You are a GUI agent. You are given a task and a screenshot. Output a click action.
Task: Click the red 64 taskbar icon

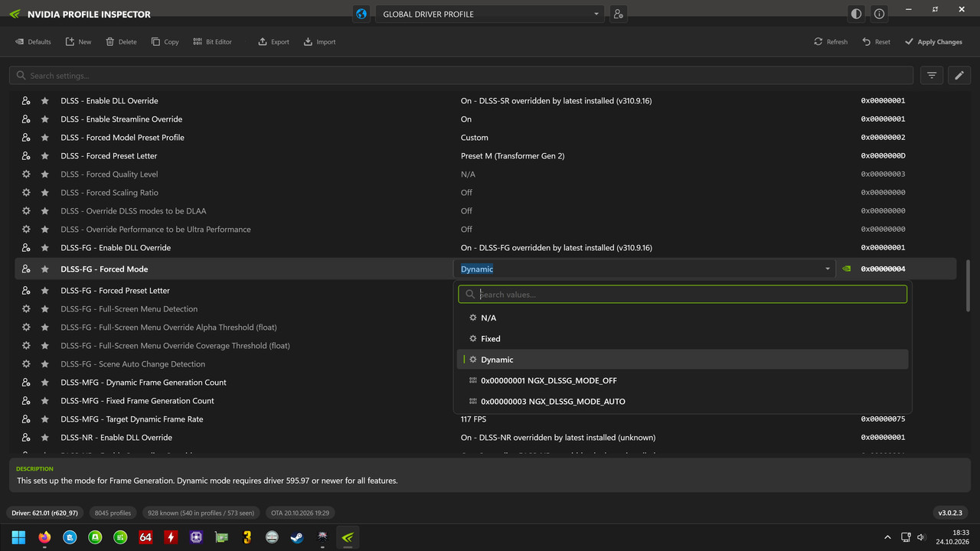(x=145, y=537)
